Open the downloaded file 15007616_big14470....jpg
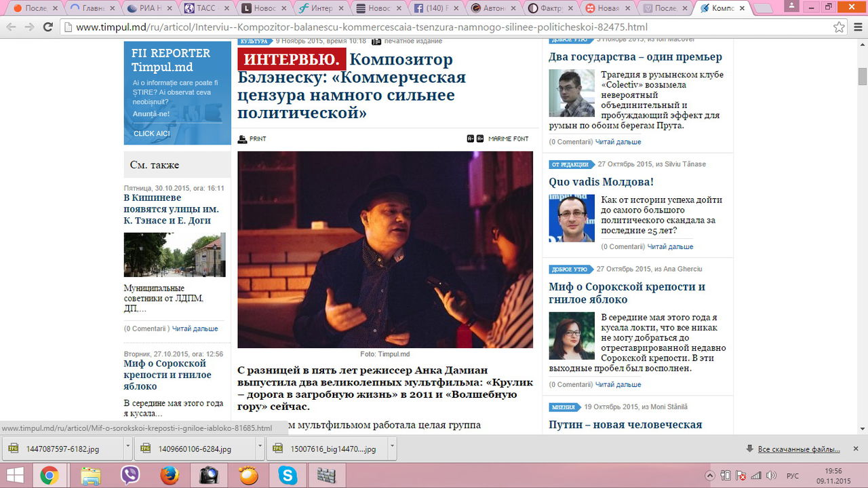868x488 pixels. pos(327,449)
